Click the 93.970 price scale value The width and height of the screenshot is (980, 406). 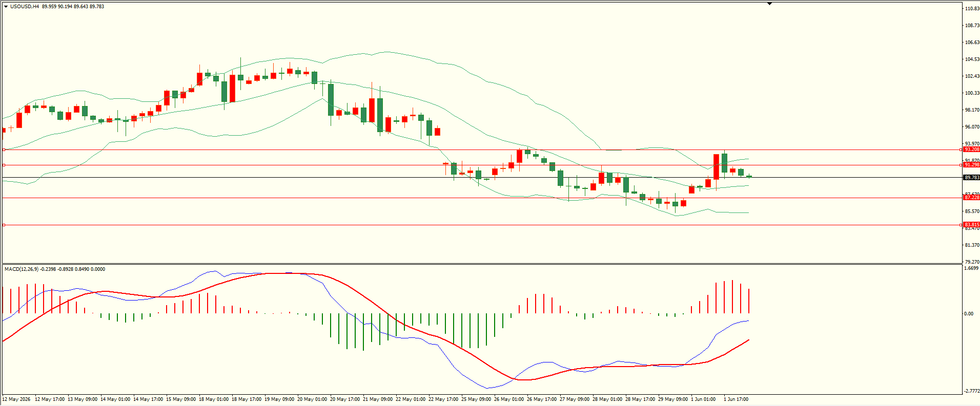(972, 144)
